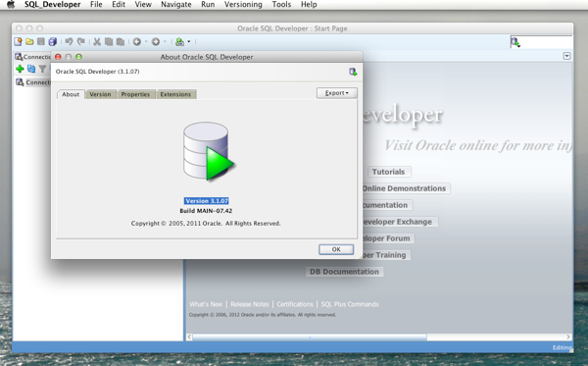
Task: Click the Developer Exchange button
Action: [400, 222]
